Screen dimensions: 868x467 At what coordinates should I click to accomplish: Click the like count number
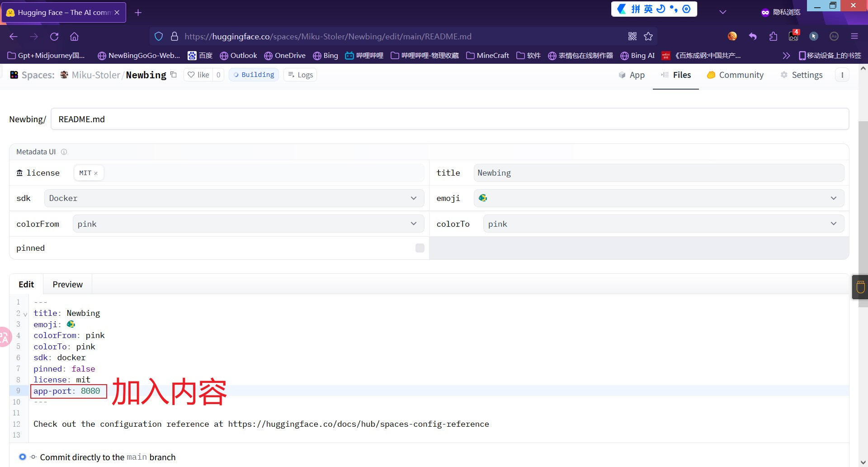click(218, 75)
